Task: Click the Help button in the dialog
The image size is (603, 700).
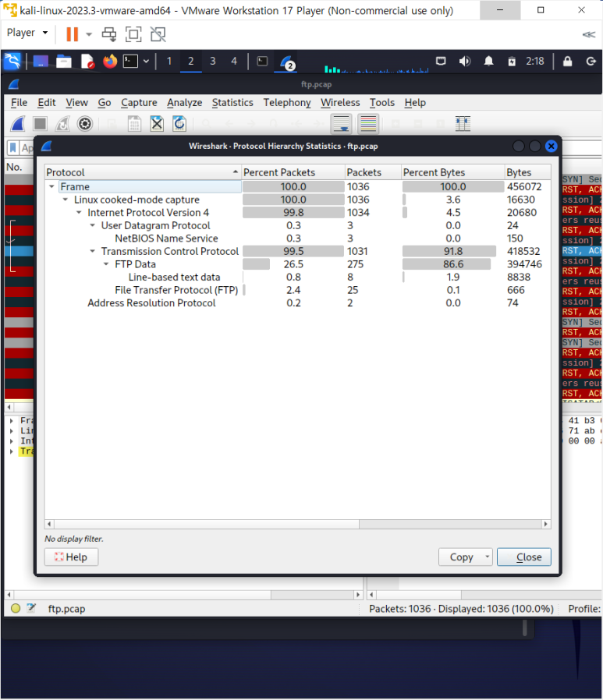Action: (72, 557)
